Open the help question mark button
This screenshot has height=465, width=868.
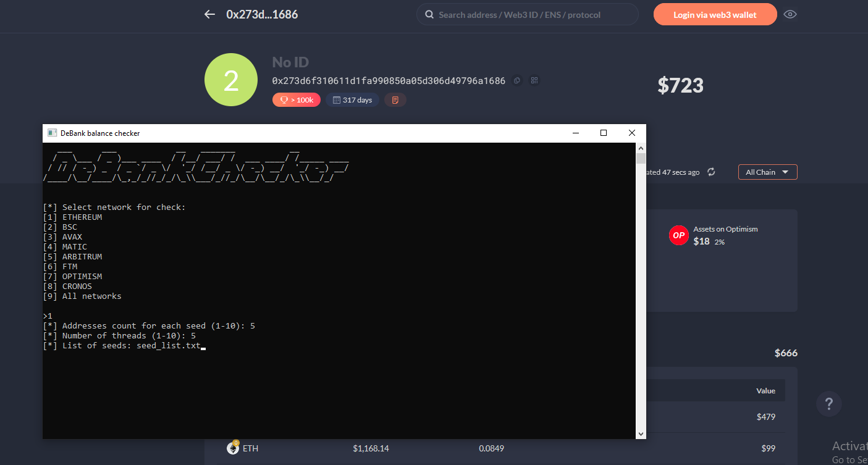pyautogui.click(x=828, y=404)
